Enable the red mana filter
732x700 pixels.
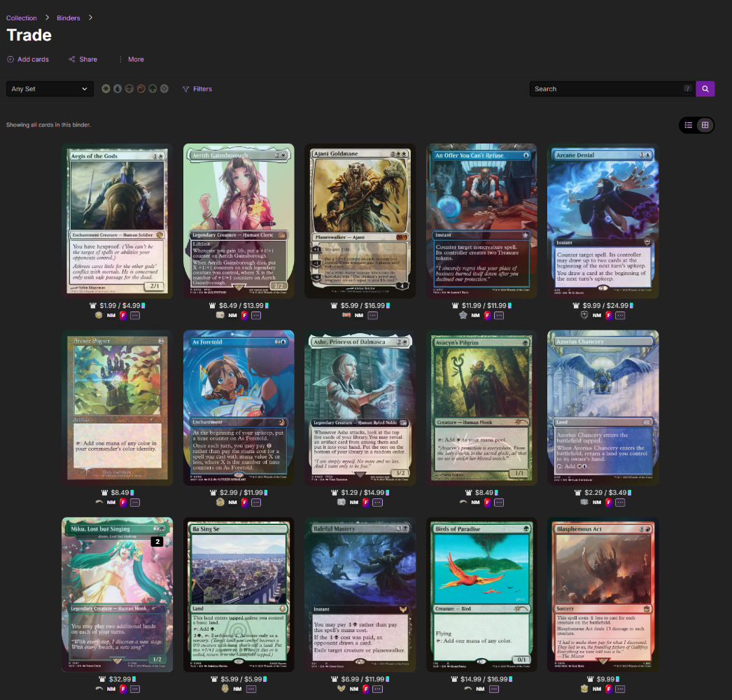click(141, 89)
